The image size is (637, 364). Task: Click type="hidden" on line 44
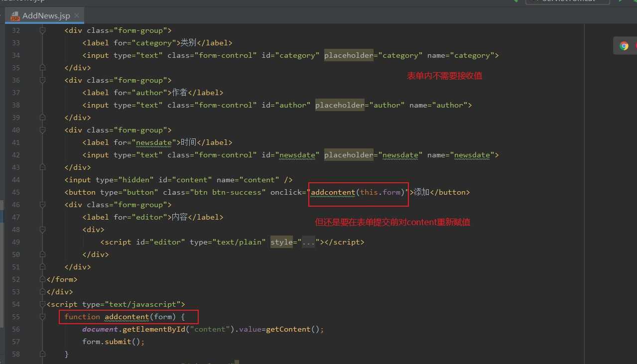coord(125,180)
